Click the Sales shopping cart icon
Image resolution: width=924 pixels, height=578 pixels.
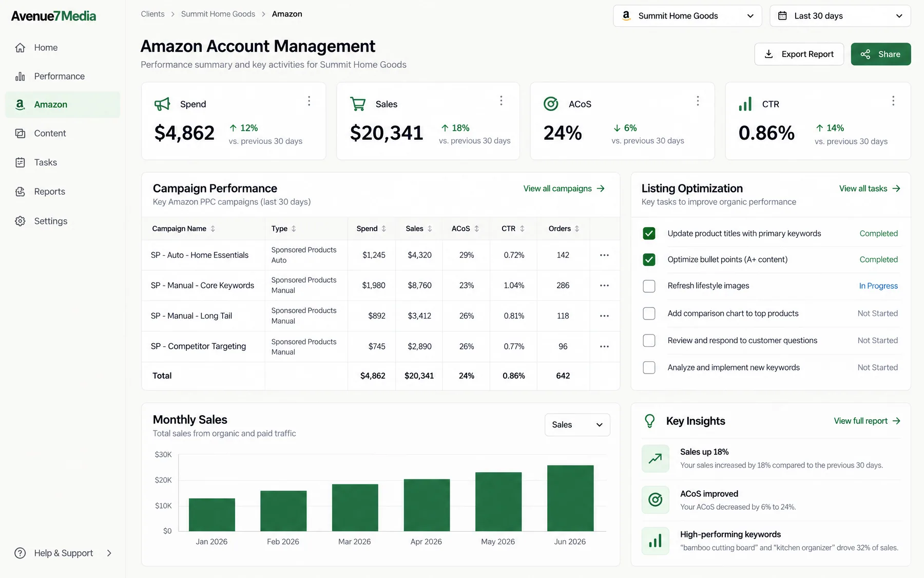pos(358,104)
